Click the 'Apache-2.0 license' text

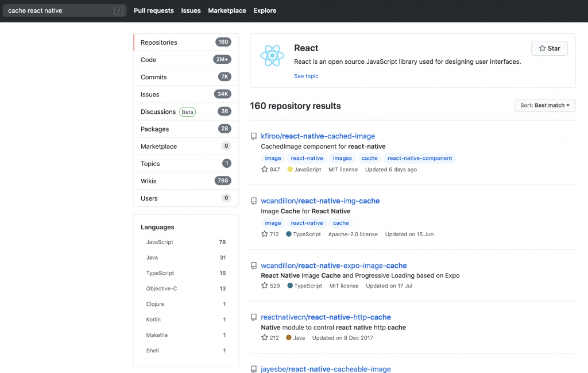pos(353,234)
